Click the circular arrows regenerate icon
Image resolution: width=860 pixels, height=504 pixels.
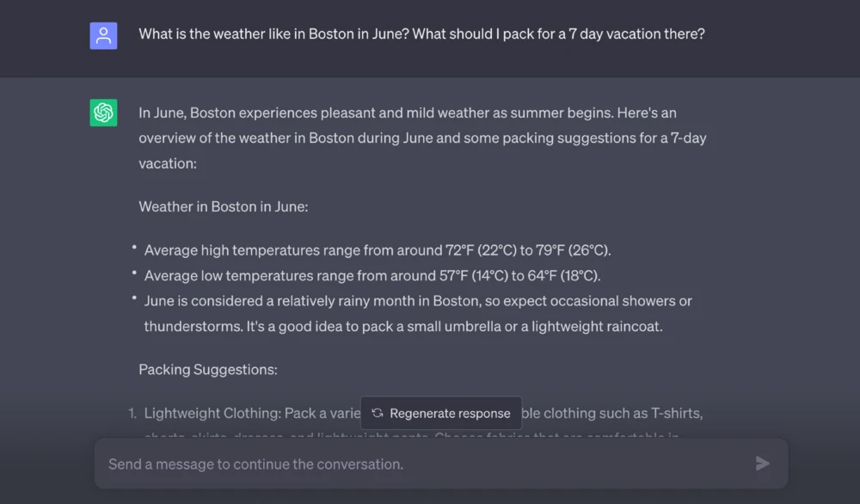coord(377,413)
